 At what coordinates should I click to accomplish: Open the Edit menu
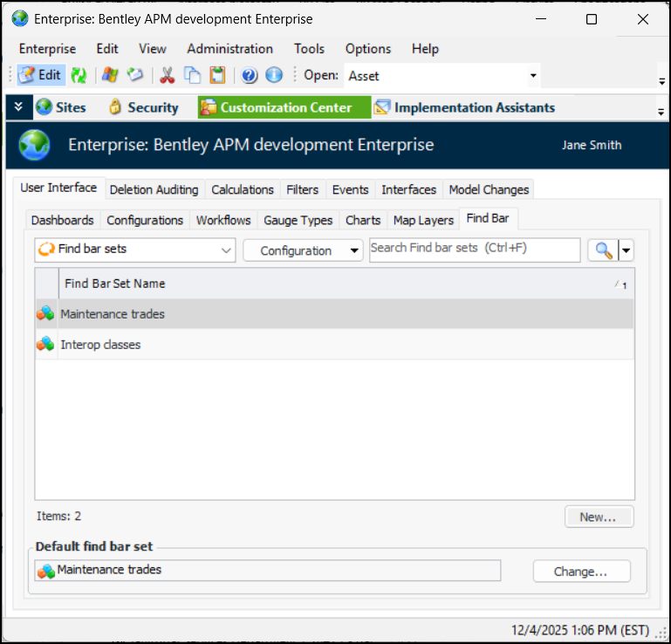pos(107,49)
